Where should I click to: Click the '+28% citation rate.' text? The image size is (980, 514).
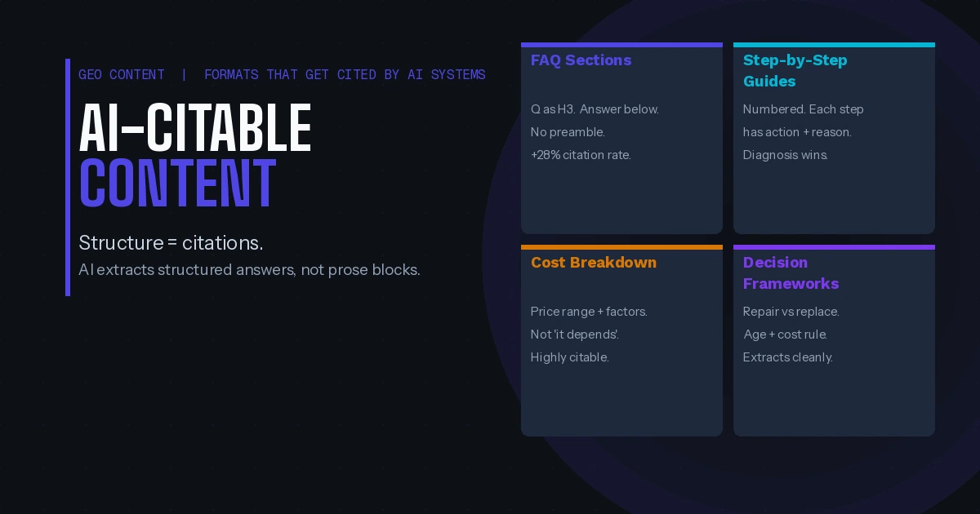pos(580,155)
